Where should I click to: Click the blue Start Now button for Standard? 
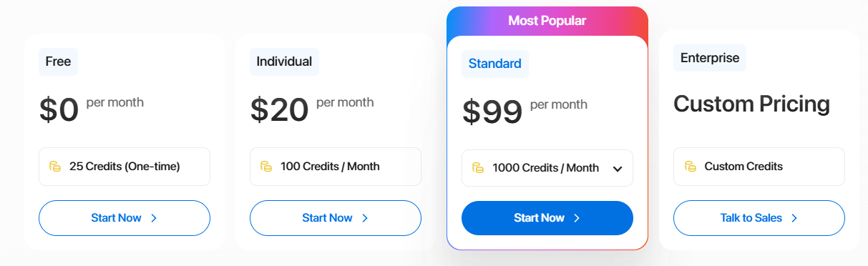[x=547, y=218]
